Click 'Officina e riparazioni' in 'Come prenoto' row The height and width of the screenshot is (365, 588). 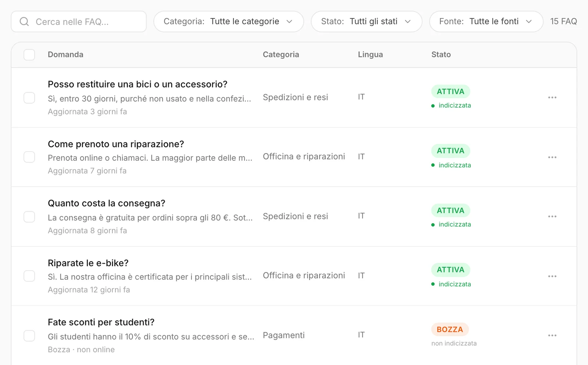click(x=304, y=156)
